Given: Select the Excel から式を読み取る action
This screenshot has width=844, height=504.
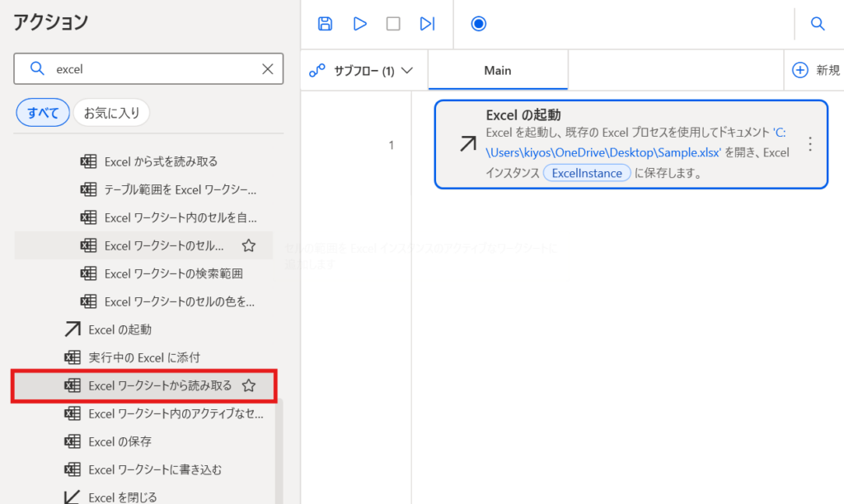Looking at the screenshot, I should pyautogui.click(x=143, y=161).
